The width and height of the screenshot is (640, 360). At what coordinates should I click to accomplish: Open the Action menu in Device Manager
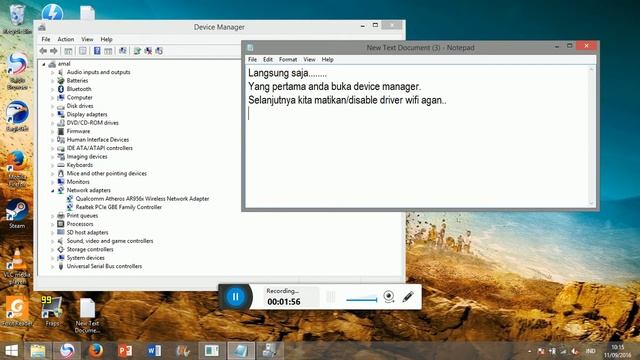click(66, 39)
